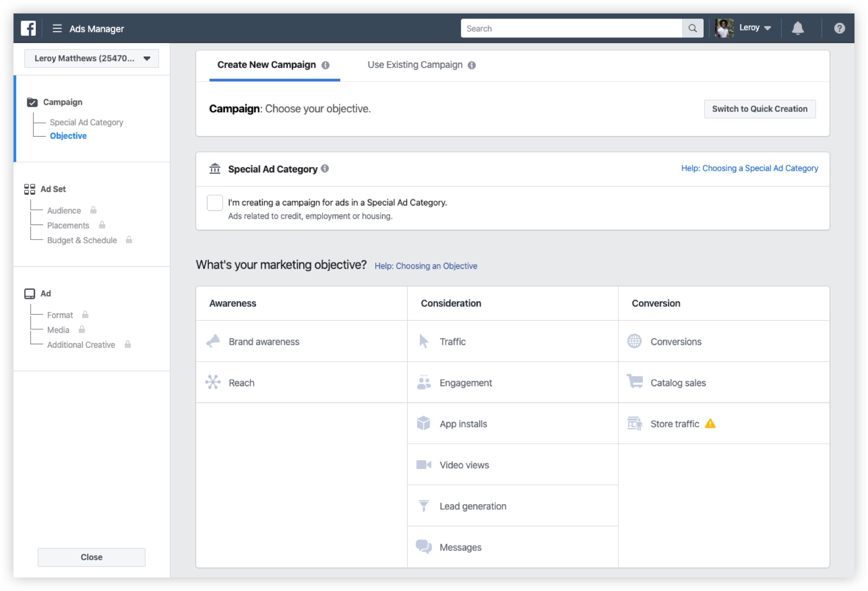Open Help: Choosing an Objective link
Image resolution: width=868 pixels, height=591 pixels.
pyautogui.click(x=426, y=266)
